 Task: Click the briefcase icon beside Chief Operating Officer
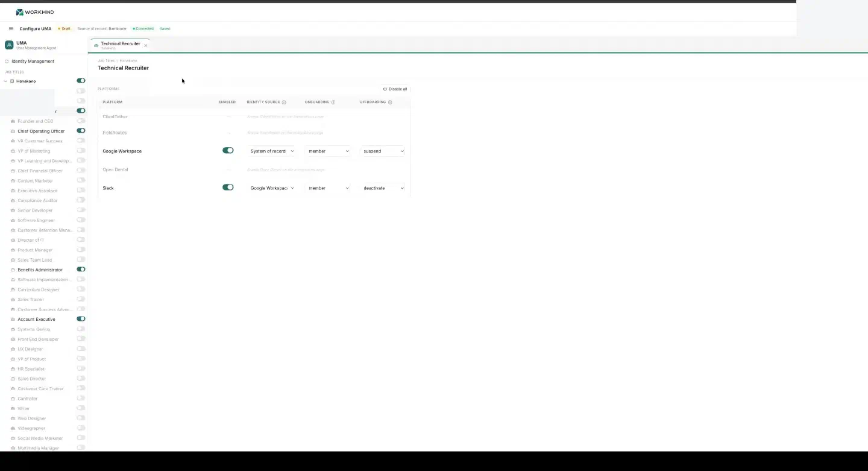[x=13, y=131]
